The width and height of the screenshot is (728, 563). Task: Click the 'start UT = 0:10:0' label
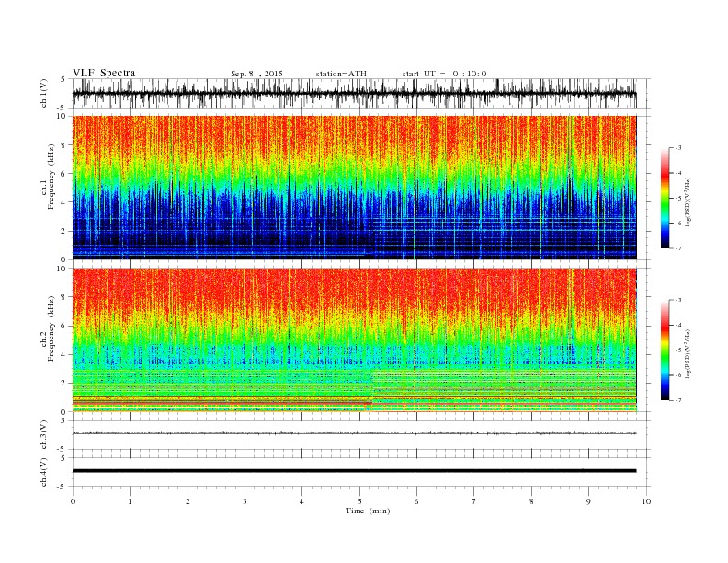[x=444, y=74]
